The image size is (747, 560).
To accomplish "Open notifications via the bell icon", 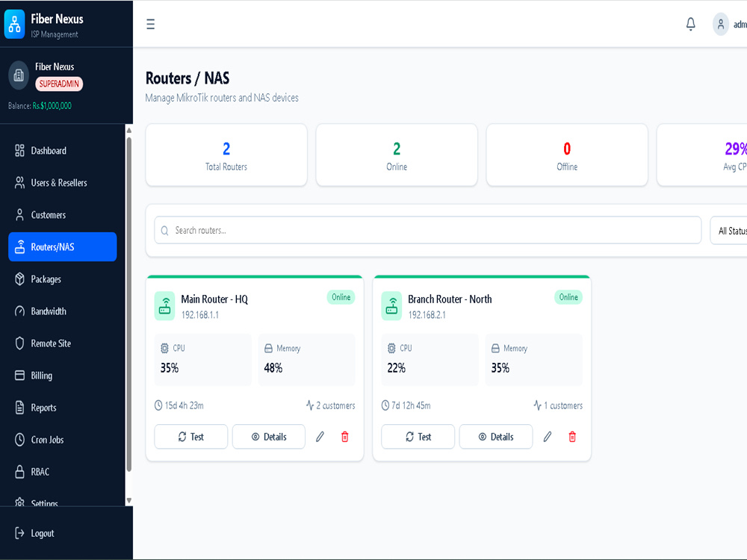I will point(690,24).
